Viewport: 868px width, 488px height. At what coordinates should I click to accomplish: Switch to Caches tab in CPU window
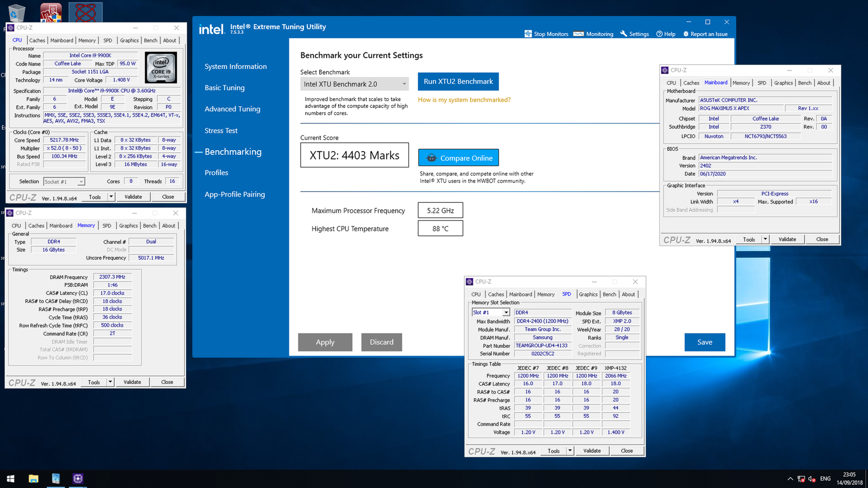(x=37, y=40)
